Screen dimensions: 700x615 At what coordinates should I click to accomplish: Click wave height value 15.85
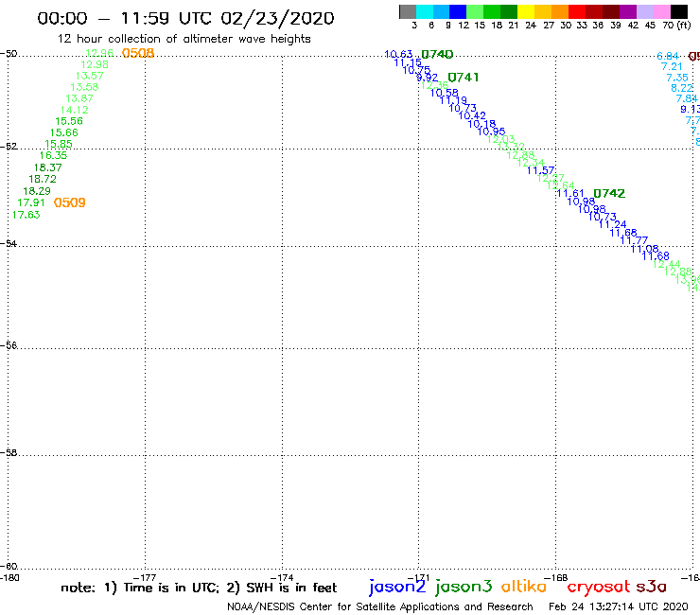coord(59,144)
